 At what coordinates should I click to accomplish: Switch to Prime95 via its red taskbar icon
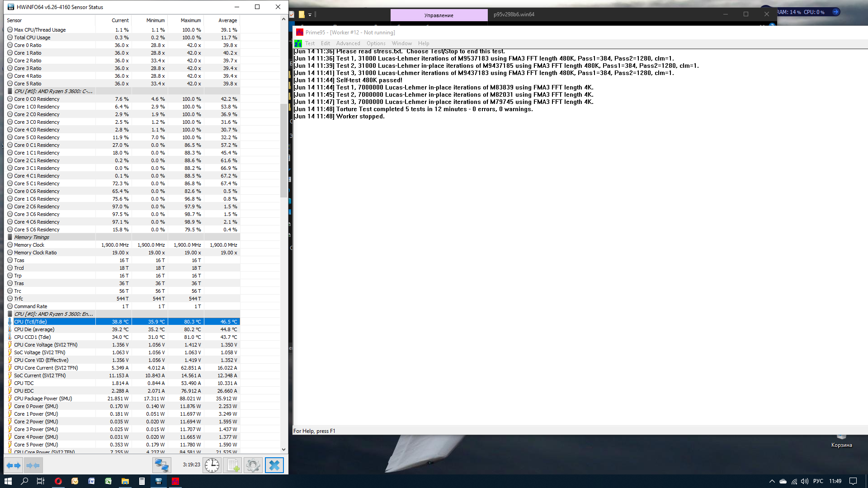coord(175,481)
